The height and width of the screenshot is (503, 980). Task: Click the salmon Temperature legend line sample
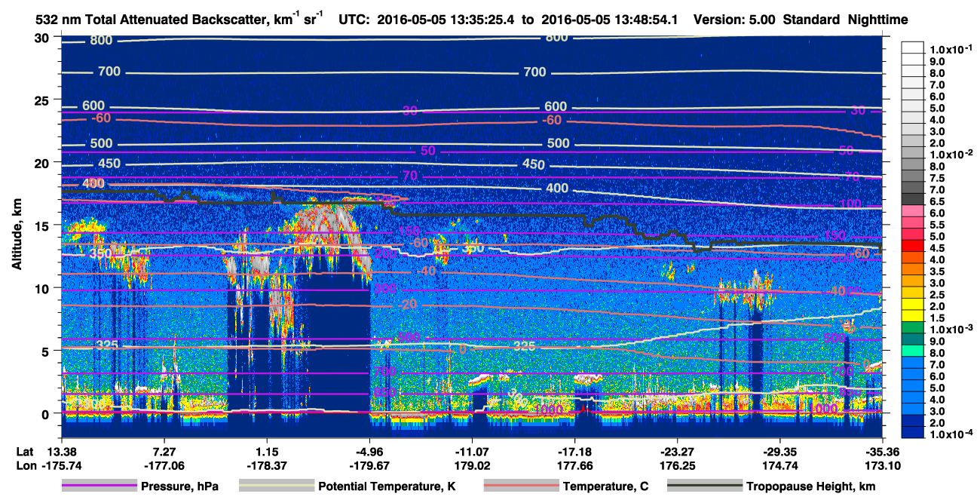coord(521,486)
